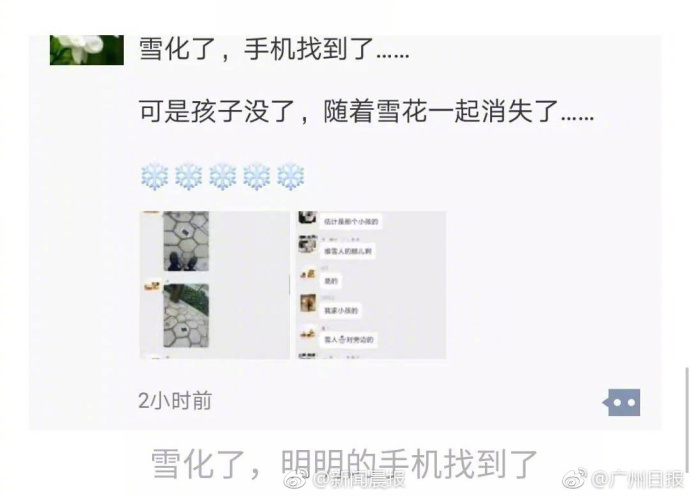Screen dimensions: 690x496
Task: Open the @广州日报 watermark link
Action: (637, 479)
